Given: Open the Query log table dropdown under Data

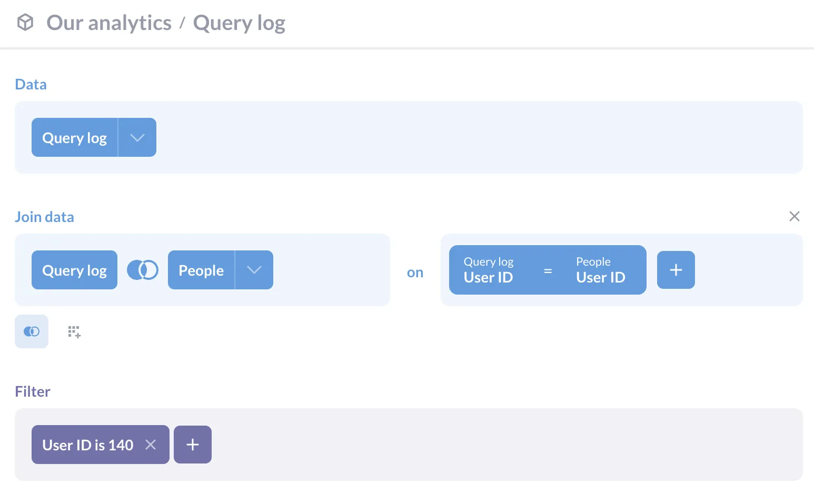Looking at the screenshot, I should point(137,137).
